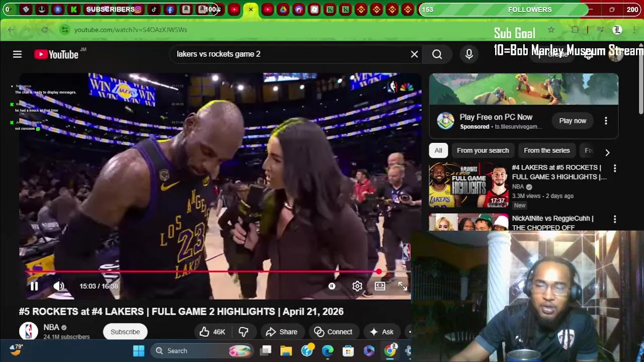Switch to the Facebook browser tab

click(170, 9)
